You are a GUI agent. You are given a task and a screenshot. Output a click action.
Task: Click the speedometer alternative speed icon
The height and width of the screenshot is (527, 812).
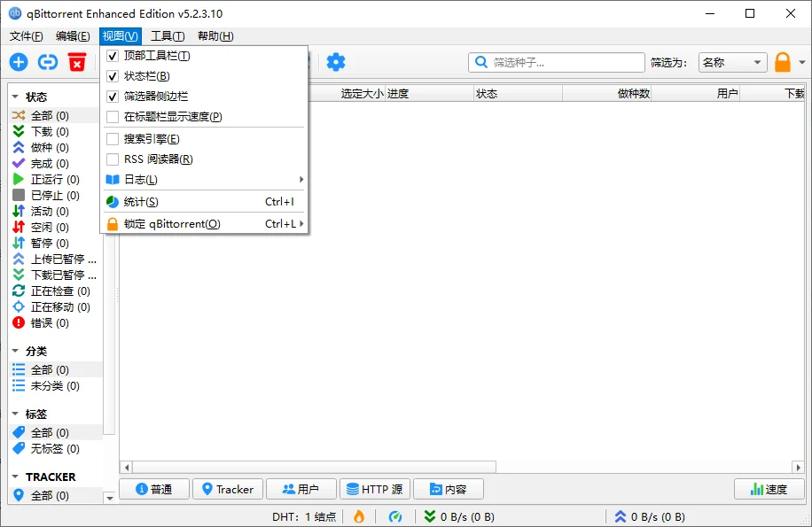[395, 516]
